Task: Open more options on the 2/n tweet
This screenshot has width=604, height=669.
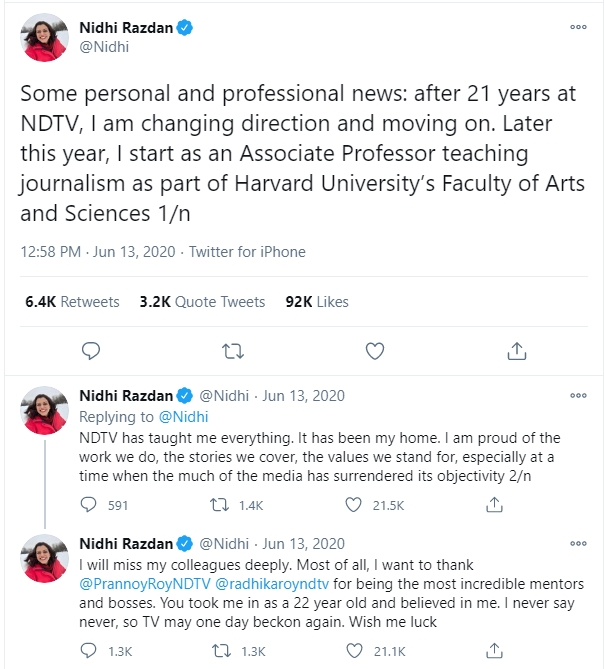Action: [x=578, y=396]
